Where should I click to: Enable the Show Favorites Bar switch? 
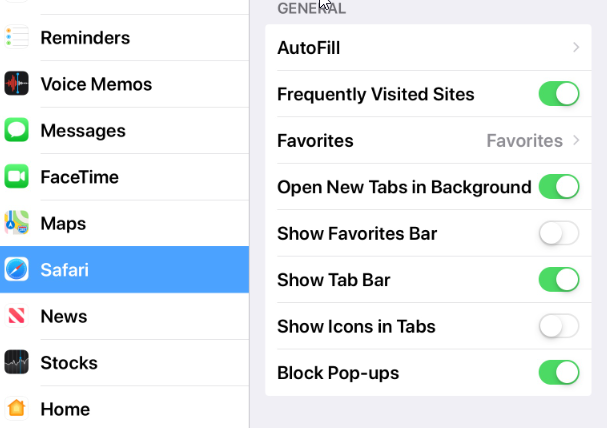point(559,234)
